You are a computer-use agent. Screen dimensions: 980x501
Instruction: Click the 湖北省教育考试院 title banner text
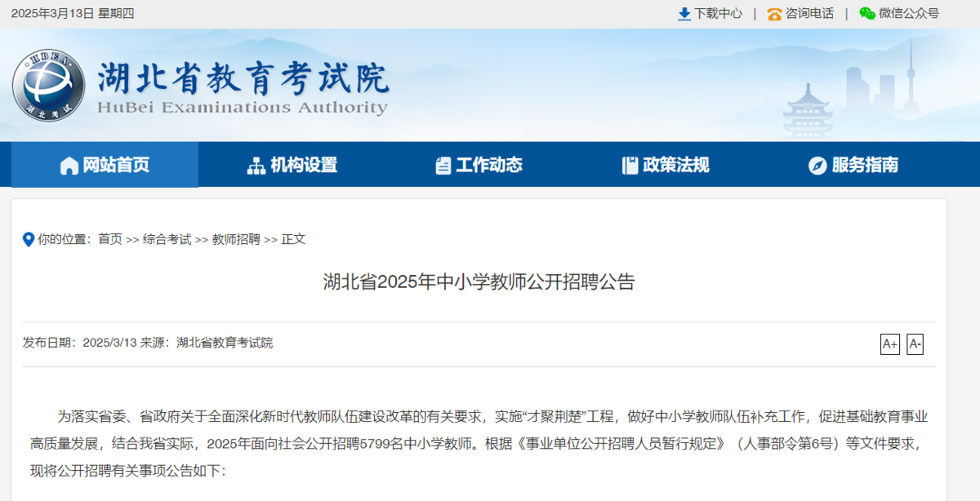pos(243,78)
